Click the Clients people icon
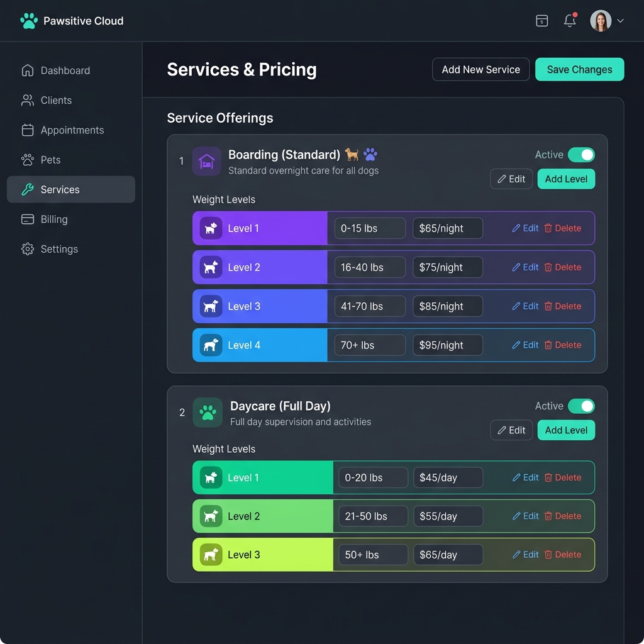The height and width of the screenshot is (644, 644). (28, 100)
